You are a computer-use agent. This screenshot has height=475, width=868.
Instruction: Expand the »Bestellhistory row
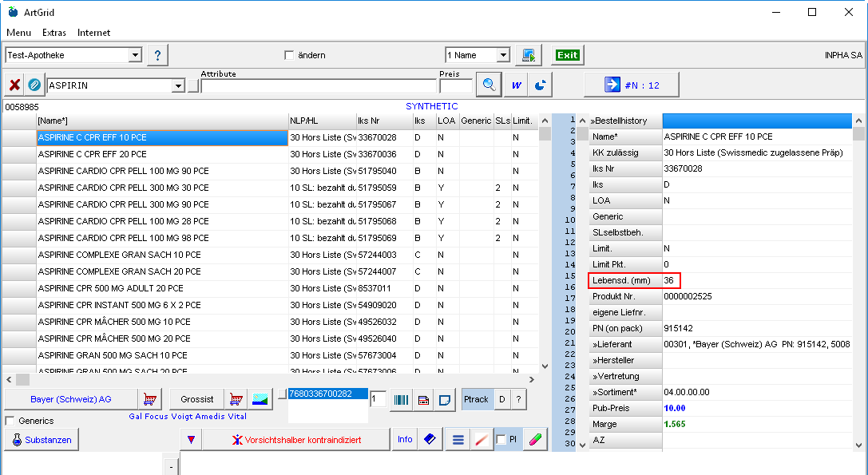click(x=625, y=121)
